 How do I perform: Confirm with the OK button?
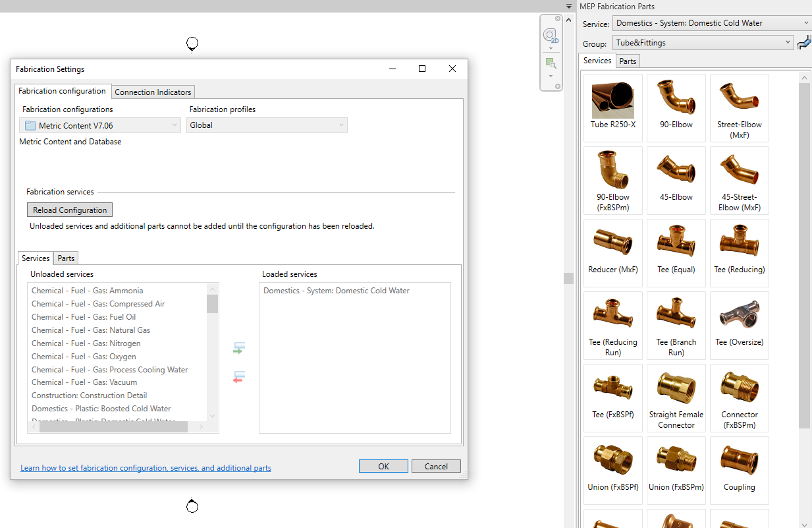click(384, 466)
